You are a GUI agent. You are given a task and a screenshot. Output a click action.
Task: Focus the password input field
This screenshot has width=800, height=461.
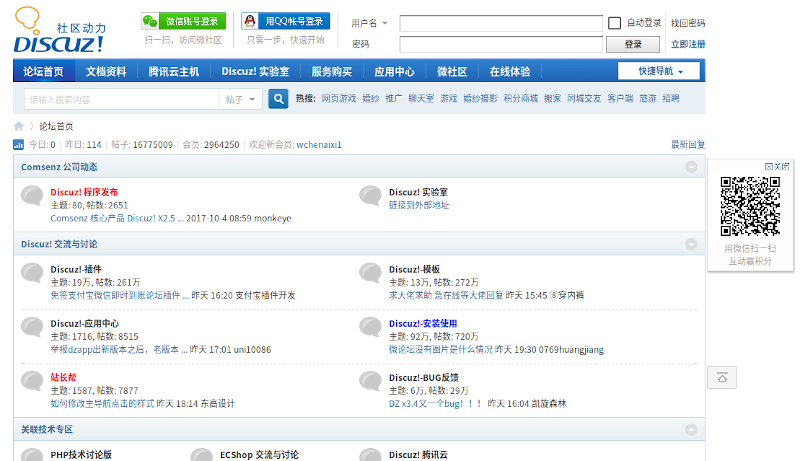click(501, 44)
